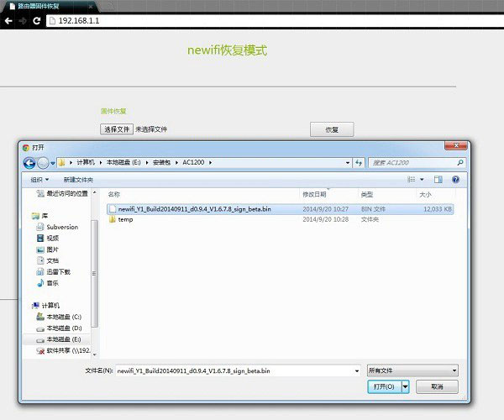
Task: Click the temp folder icon
Action: (x=113, y=219)
